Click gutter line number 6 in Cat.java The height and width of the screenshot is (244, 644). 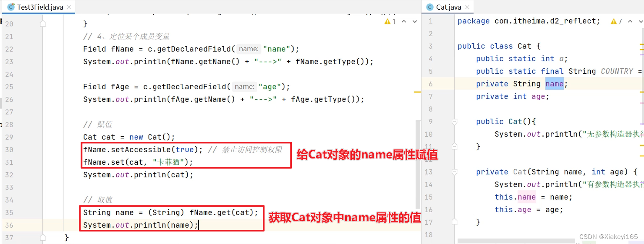coord(430,84)
